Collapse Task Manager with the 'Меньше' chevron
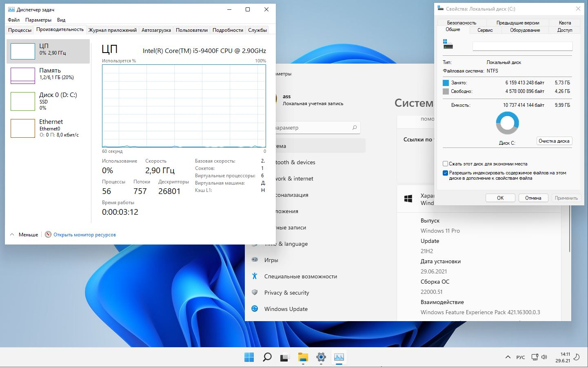Viewport: 588px width, 368px height. pos(12,235)
